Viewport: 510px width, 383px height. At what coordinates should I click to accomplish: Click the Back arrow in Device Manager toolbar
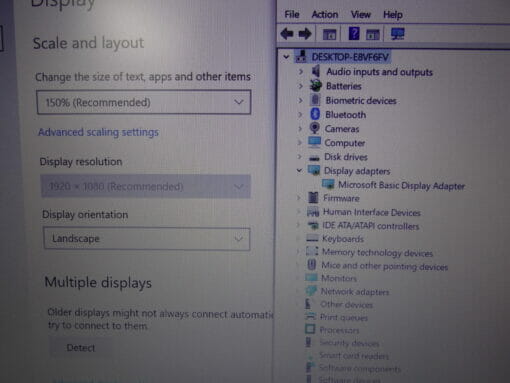(x=287, y=34)
